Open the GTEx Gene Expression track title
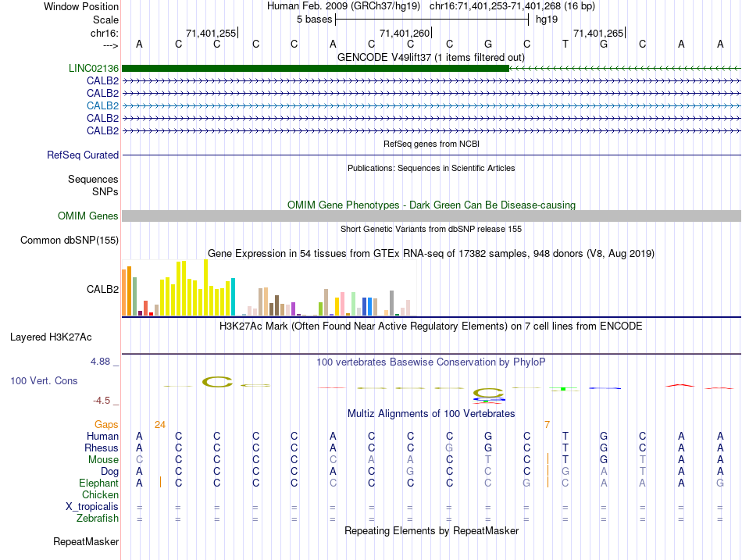This screenshot has height=560, width=742. click(x=431, y=253)
